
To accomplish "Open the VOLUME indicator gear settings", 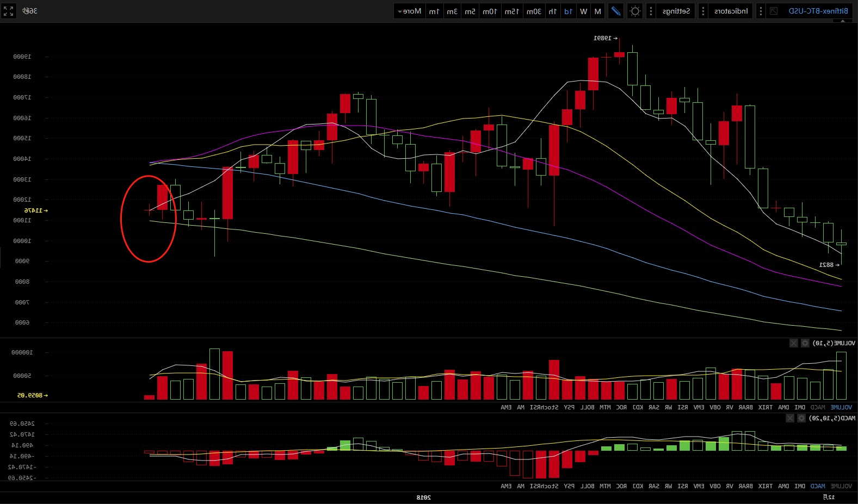I will pyautogui.click(x=805, y=343).
